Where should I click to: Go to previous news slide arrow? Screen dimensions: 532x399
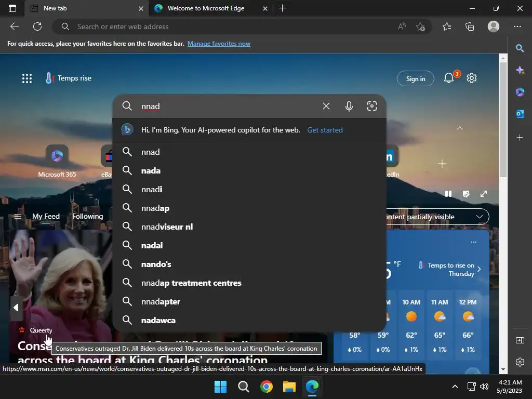(x=16, y=308)
